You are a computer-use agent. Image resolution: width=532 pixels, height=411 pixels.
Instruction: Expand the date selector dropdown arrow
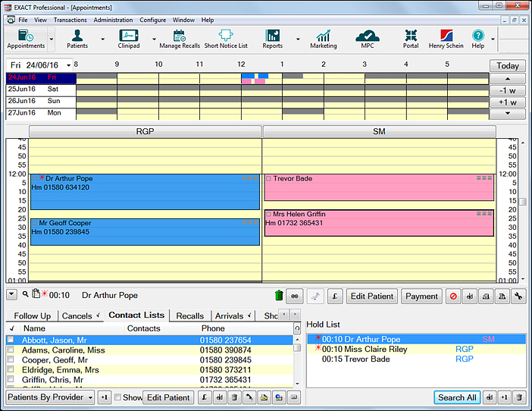(x=68, y=65)
